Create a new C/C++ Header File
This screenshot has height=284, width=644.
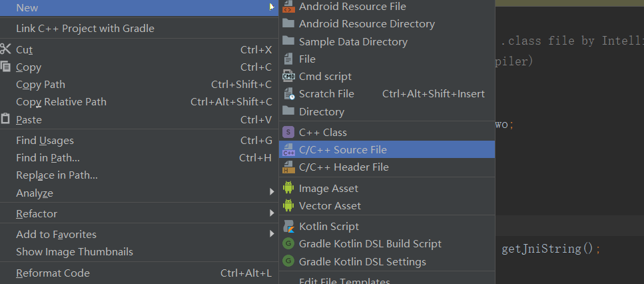click(387, 167)
